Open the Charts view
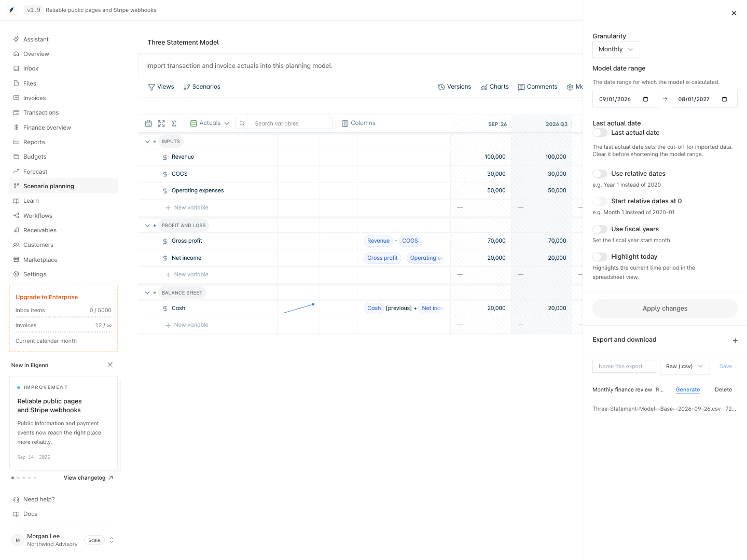The width and height of the screenshot is (747, 560). [495, 87]
